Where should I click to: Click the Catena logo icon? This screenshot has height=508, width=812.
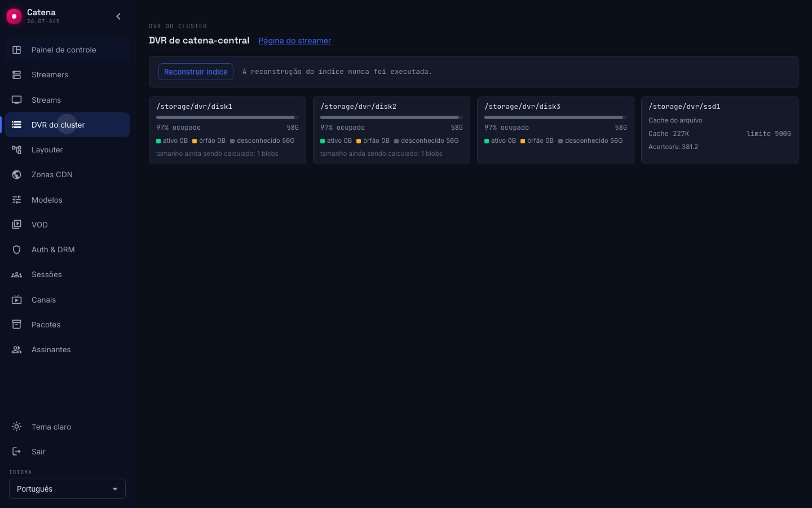pyautogui.click(x=14, y=16)
